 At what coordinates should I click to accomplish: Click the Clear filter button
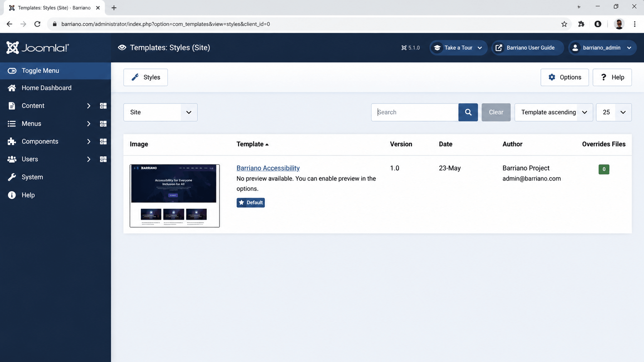[496, 112]
